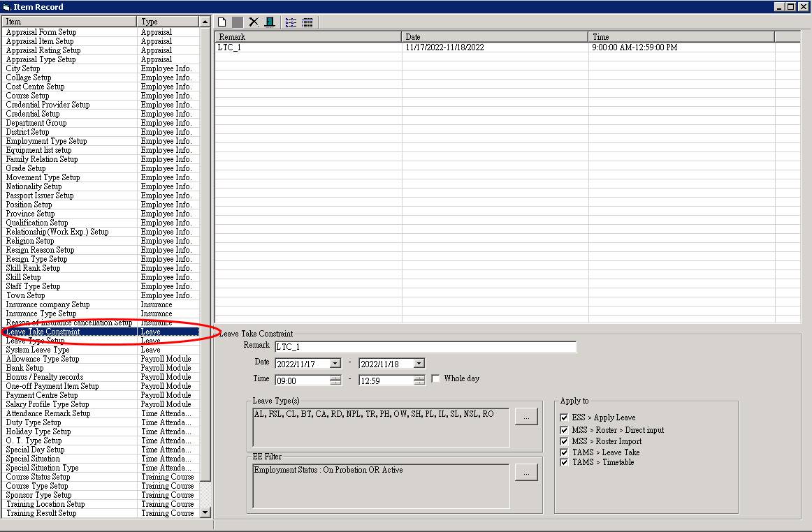Uncheck ESS > Apply Leave
This screenshot has width=812, height=532.
tap(563, 418)
